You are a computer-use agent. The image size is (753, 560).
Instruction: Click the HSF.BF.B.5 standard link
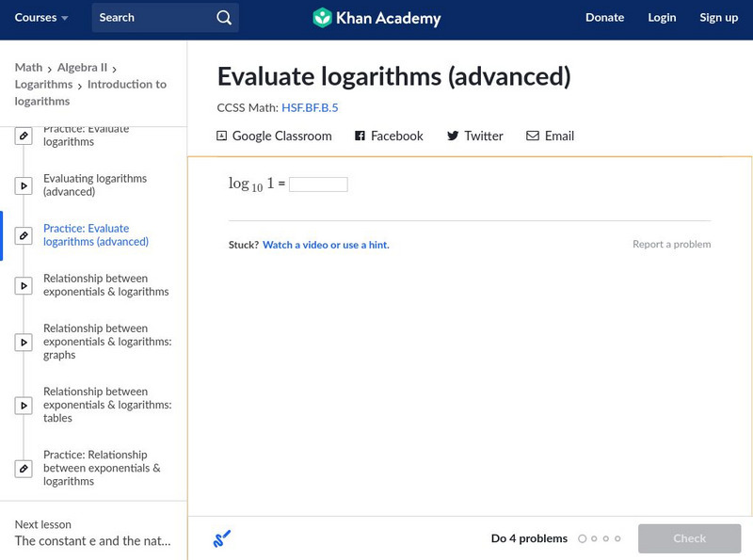coord(310,108)
